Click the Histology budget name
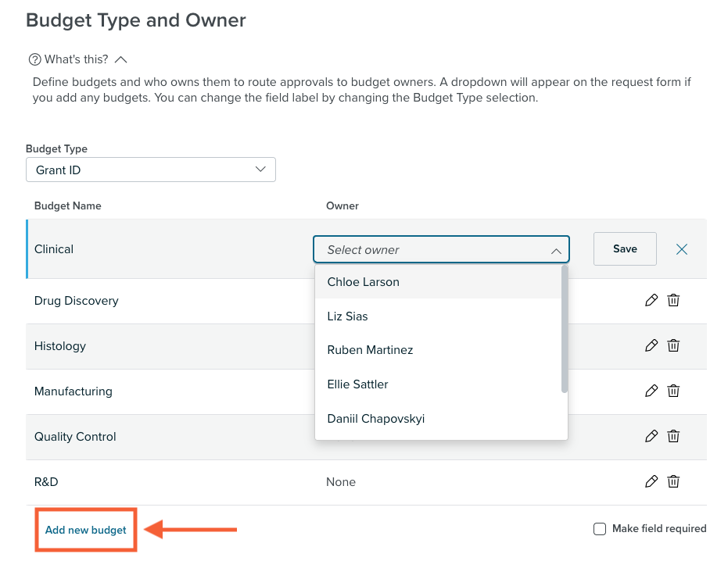 60,346
